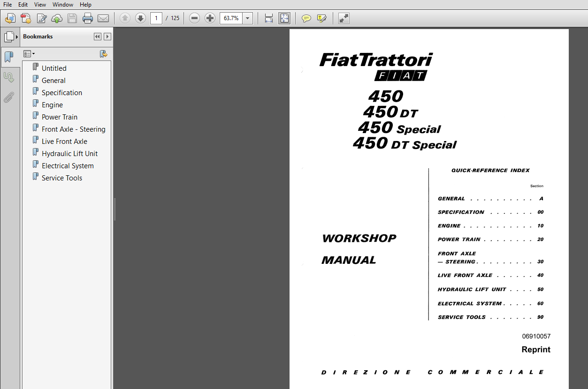
Task: Select the Electrical System bookmark
Action: (x=68, y=166)
